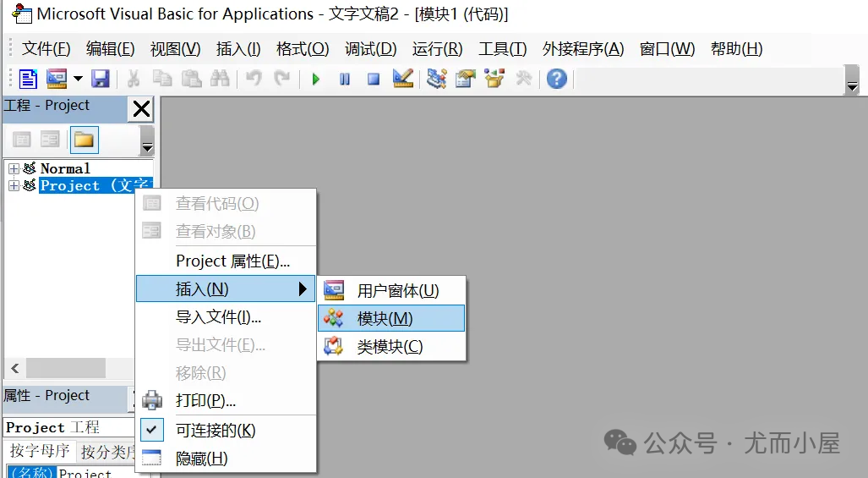868x478 pixels.
Task: Toggle 可连接的(K) checked option
Action: pyautogui.click(x=226, y=430)
